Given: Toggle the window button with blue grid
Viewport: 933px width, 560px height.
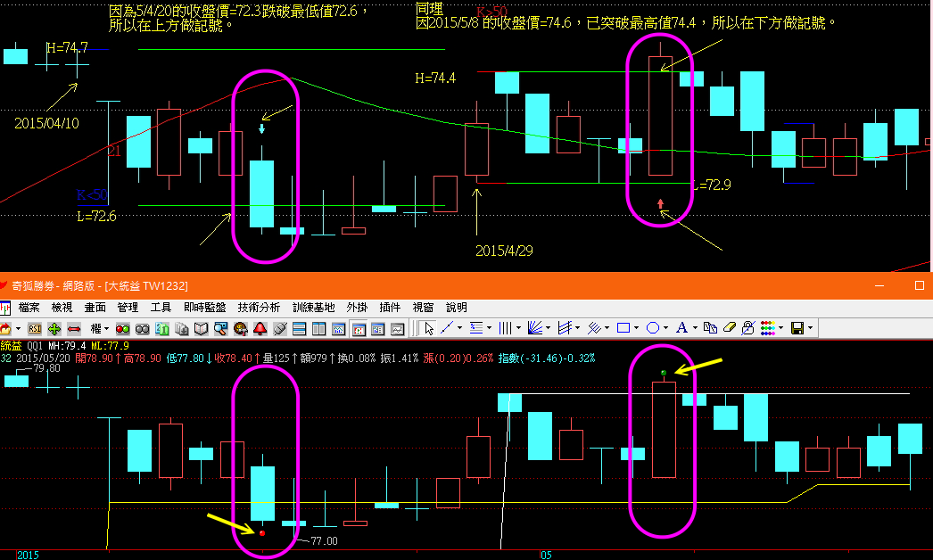Looking at the screenshot, I should (x=378, y=328).
